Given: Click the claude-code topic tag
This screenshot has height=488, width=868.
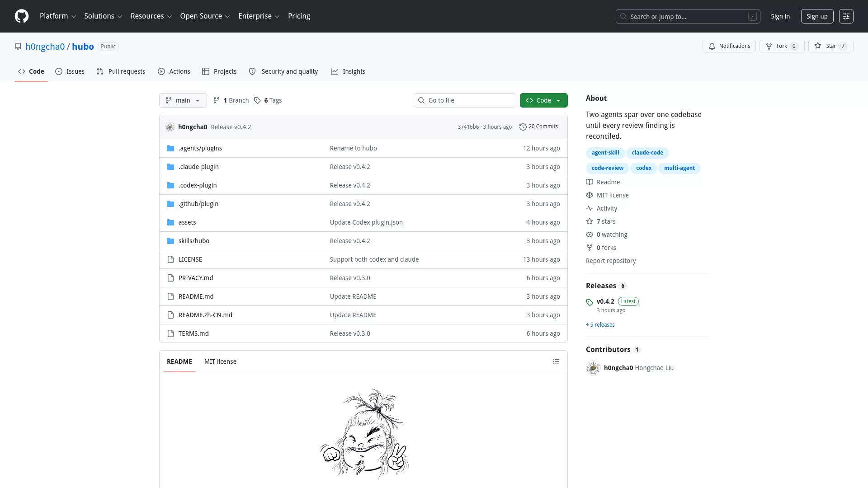Looking at the screenshot, I should tap(647, 153).
